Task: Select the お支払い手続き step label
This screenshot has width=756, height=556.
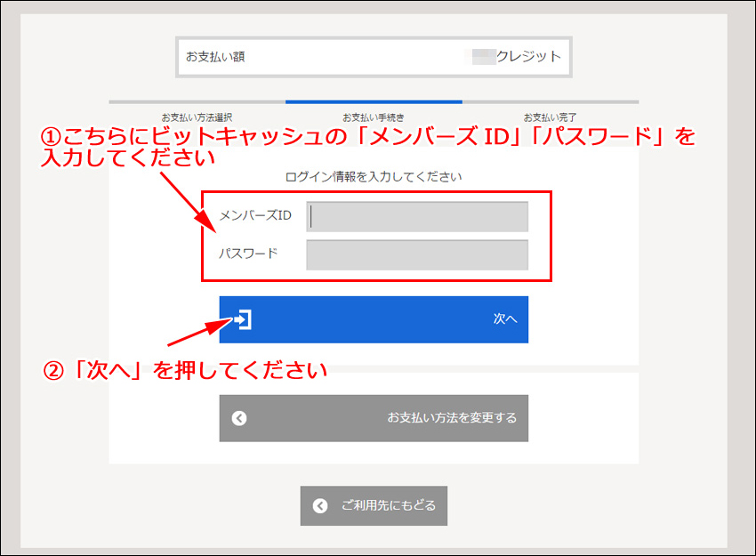Action: click(x=374, y=117)
